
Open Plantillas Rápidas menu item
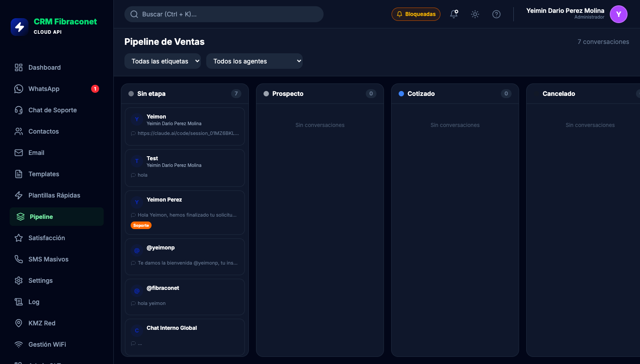click(57, 195)
